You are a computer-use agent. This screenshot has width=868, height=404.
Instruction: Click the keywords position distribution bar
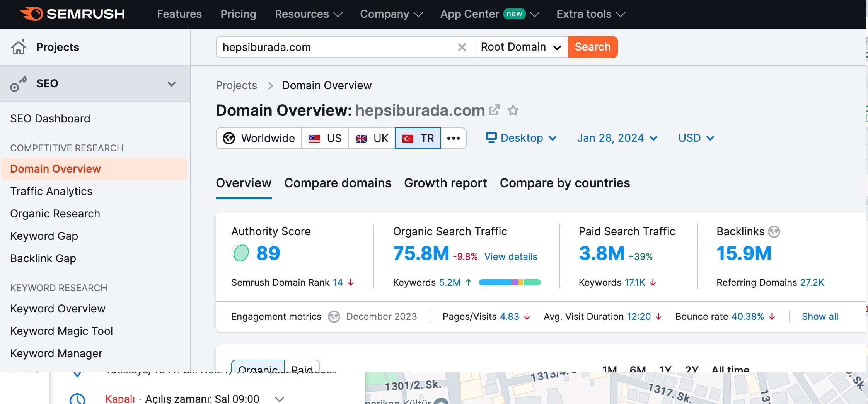(510, 283)
